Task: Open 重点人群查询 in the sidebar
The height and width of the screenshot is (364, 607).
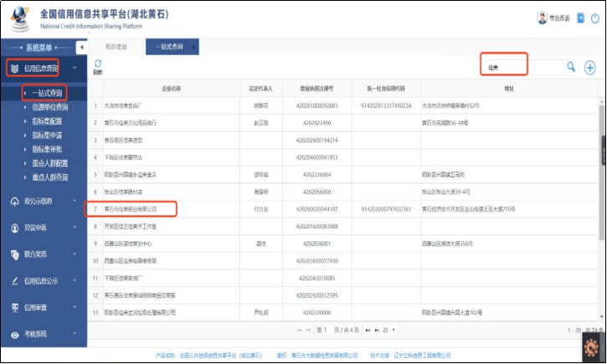Action: 50,177
